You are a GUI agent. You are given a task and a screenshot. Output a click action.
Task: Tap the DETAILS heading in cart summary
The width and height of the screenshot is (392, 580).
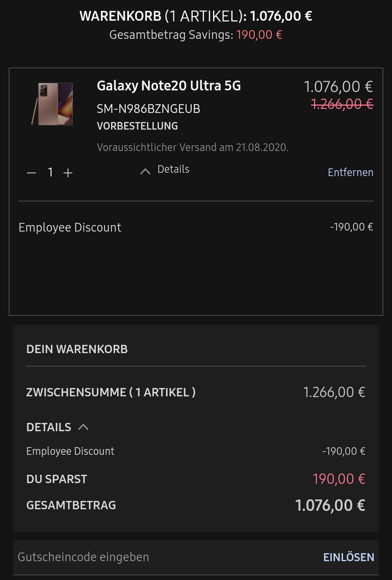[x=49, y=427]
